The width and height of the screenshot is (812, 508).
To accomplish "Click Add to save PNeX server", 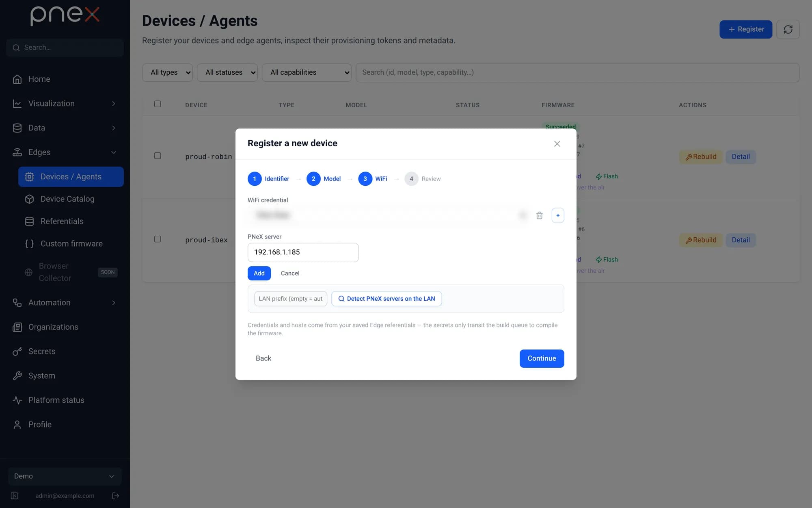I will pyautogui.click(x=259, y=273).
